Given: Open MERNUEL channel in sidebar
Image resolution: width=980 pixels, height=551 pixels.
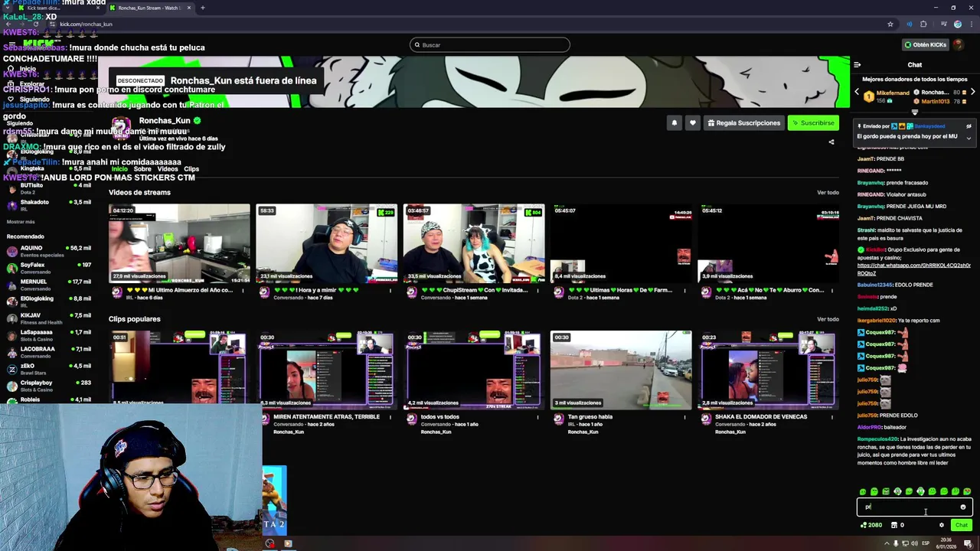Looking at the screenshot, I should point(49,285).
